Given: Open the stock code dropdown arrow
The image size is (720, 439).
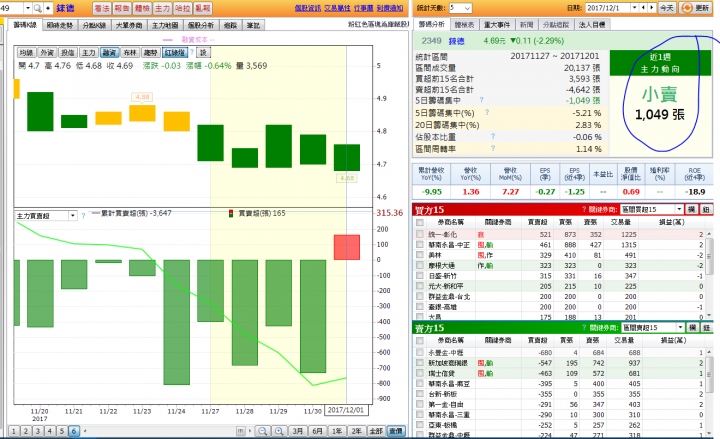Looking at the screenshot, I should coord(28,8).
